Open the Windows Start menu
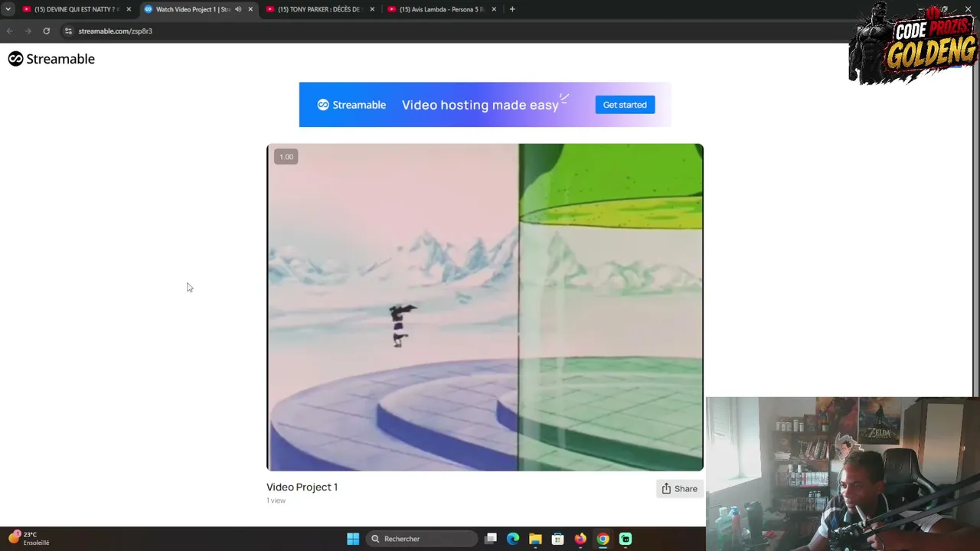This screenshot has width=980, height=551. pyautogui.click(x=353, y=539)
